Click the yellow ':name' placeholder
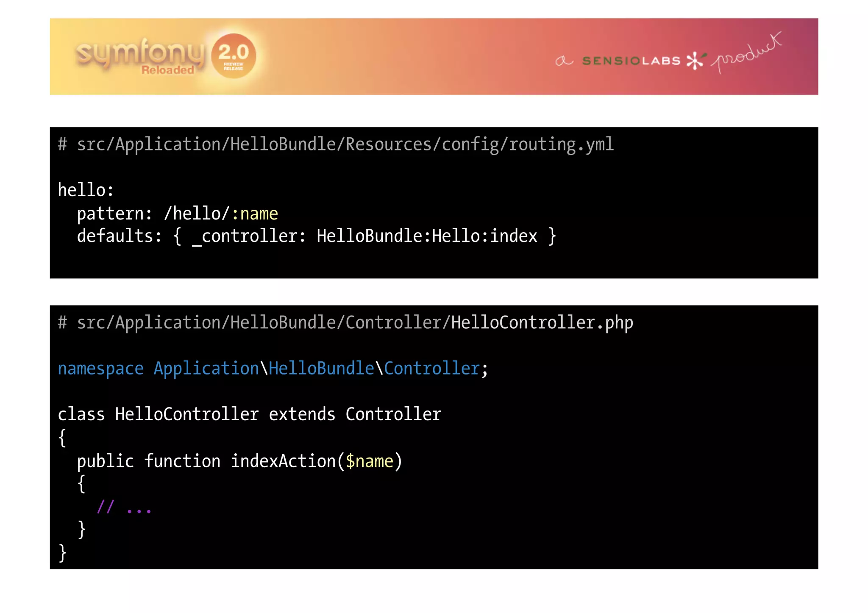The height and width of the screenshot is (613, 868). tap(255, 214)
